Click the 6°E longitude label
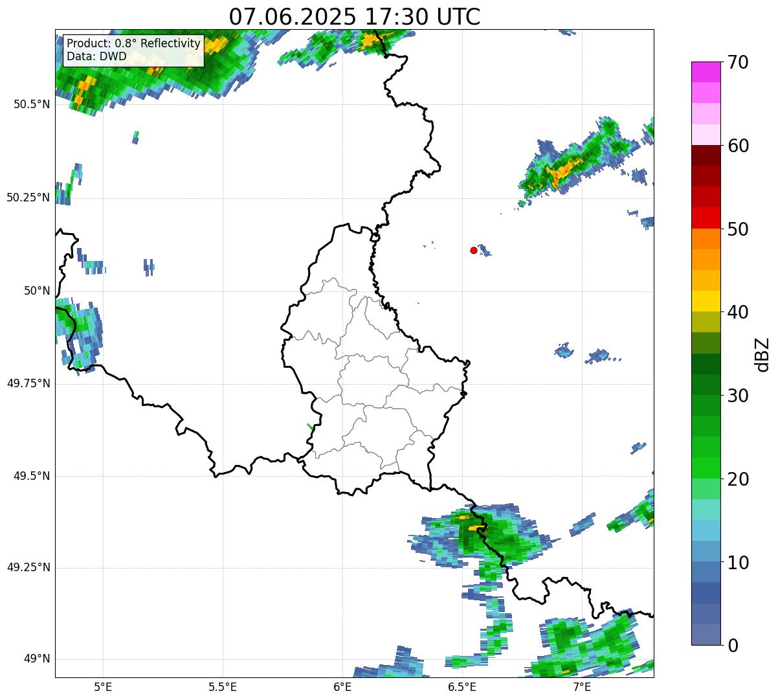The height and width of the screenshot is (700, 778). pyautogui.click(x=342, y=687)
